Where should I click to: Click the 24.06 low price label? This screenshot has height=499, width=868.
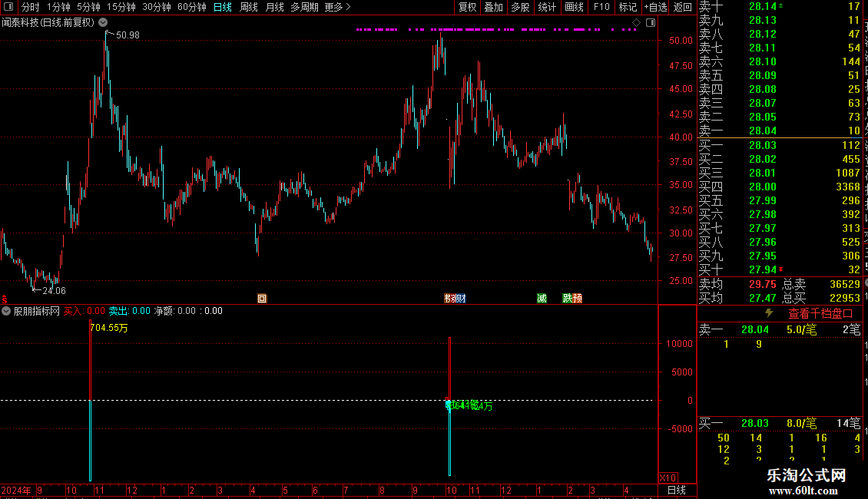coord(54,291)
